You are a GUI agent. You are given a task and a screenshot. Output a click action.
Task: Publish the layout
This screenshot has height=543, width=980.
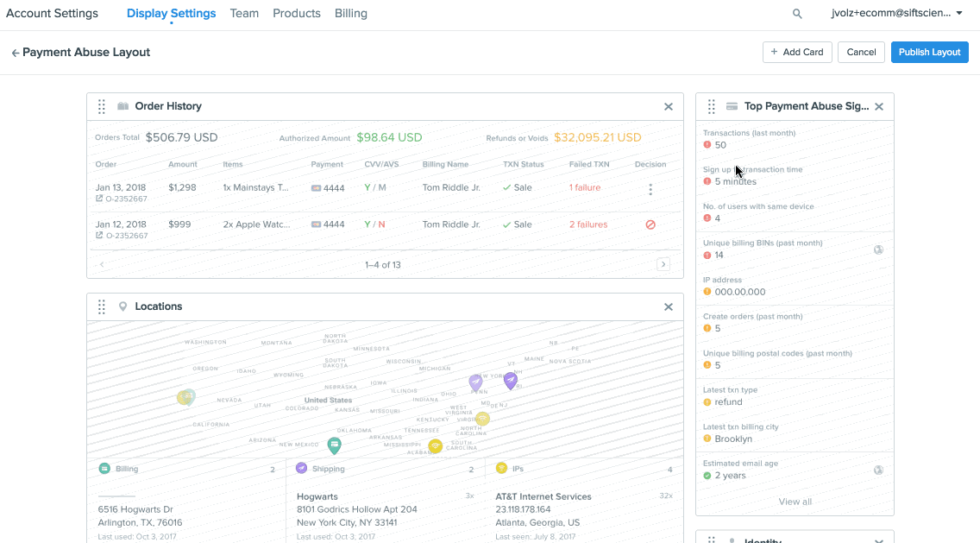coord(929,52)
